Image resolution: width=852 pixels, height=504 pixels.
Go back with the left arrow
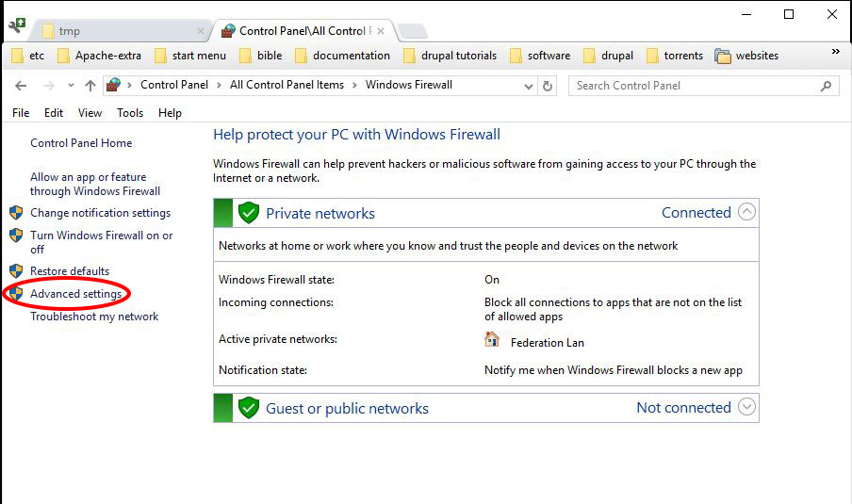pos(21,86)
